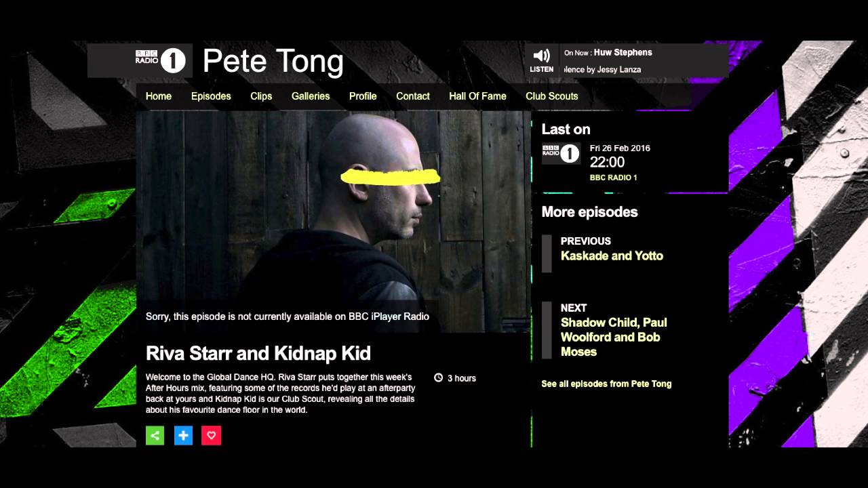Viewport: 868px width, 488px height.
Task: Click the episode image of Riva Starr
Action: 334,221
